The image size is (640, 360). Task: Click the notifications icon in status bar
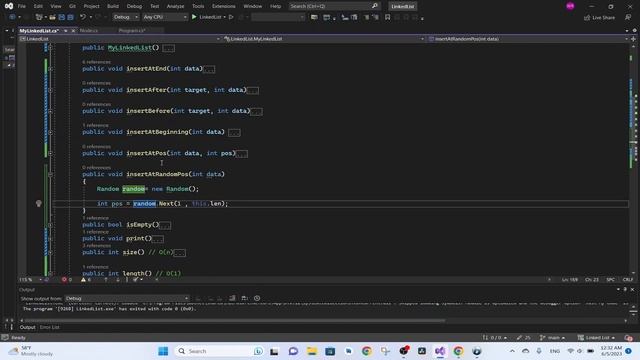628,338
